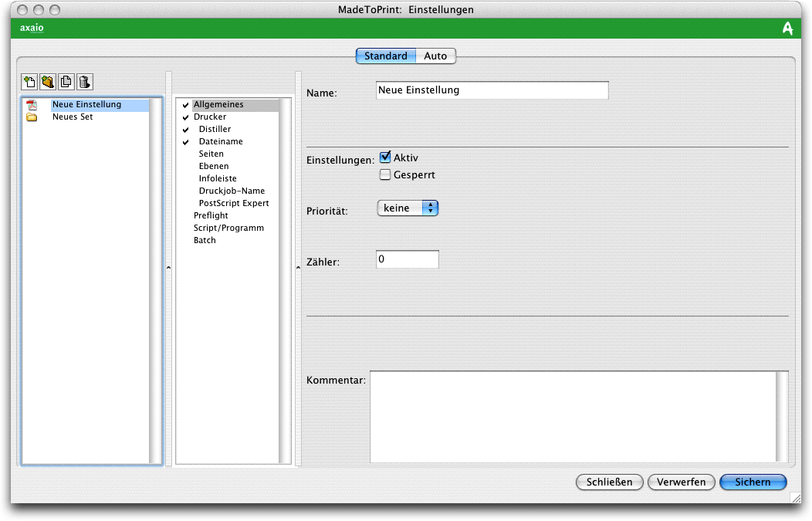The width and height of the screenshot is (812, 521).
Task: Click the checkmark next to Dateiname
Action: tap(185, 142)
